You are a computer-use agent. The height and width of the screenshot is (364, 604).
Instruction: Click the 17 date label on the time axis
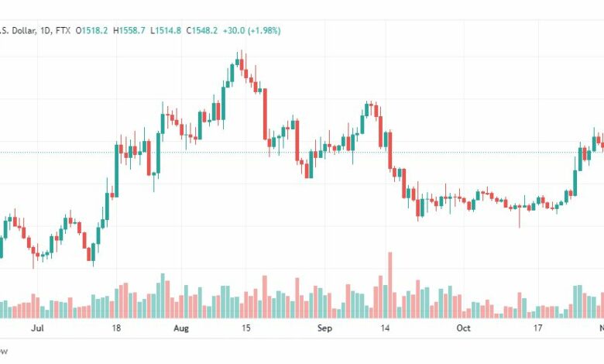point(537,328)
